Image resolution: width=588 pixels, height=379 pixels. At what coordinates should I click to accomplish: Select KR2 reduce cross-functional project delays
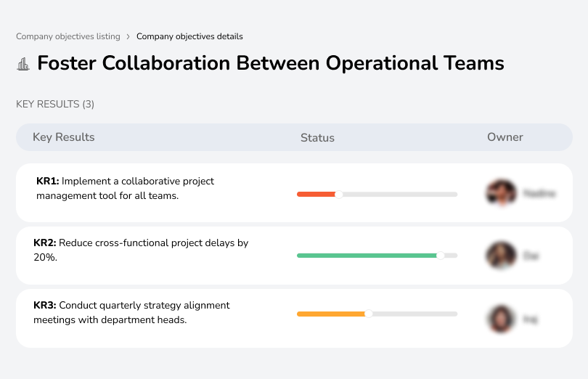point(141,250)
